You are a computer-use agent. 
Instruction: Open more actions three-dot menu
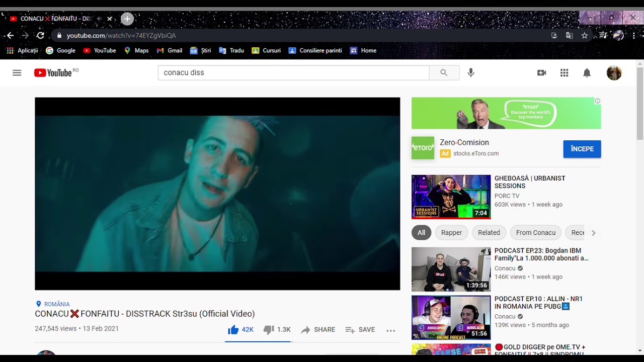[x=391, y=330]
